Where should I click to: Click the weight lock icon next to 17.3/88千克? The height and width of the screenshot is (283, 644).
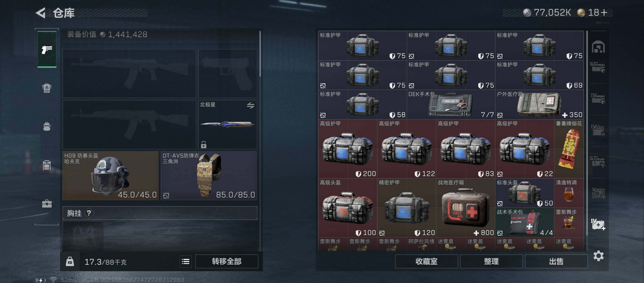click(70, 261)
